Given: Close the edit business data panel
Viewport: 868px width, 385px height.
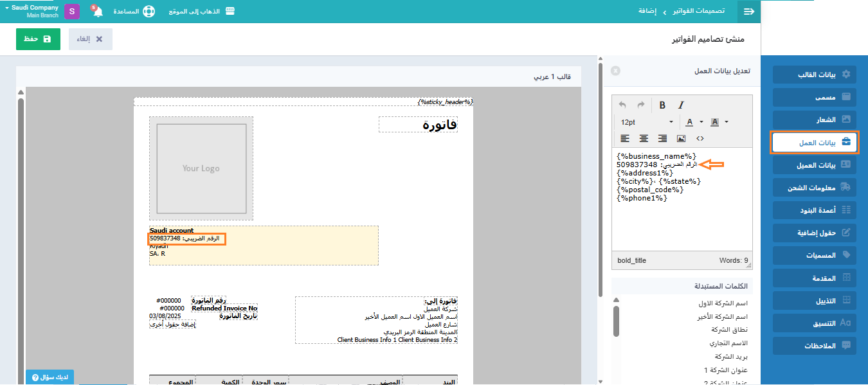Looking at the screenshot, I should tap(615, 71).
